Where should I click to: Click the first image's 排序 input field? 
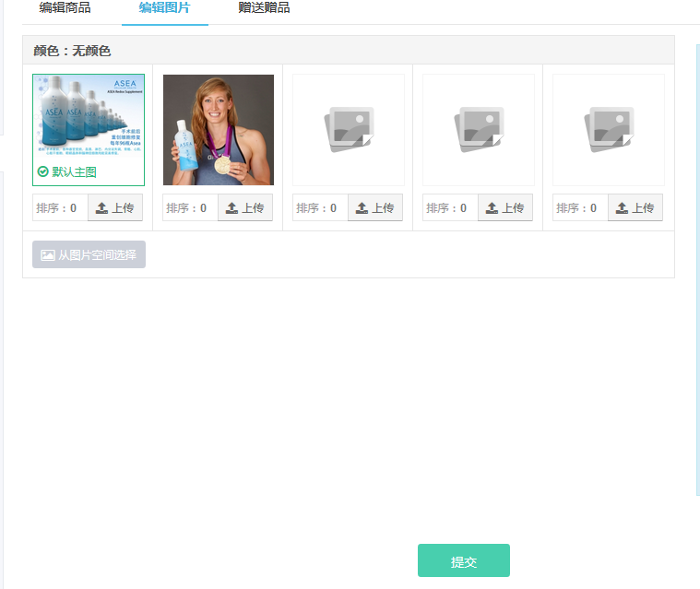pyautogui.click(x=60, y=207)
